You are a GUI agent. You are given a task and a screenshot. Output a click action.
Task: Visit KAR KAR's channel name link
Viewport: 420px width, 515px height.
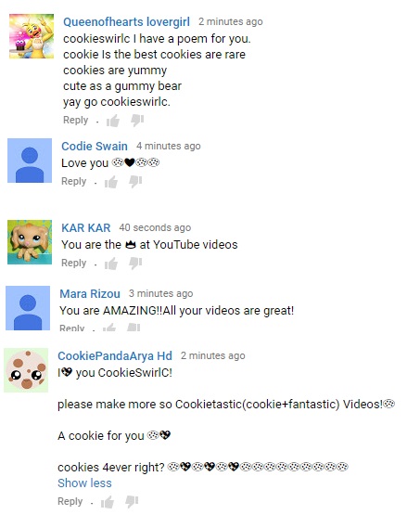pos(86,228)
